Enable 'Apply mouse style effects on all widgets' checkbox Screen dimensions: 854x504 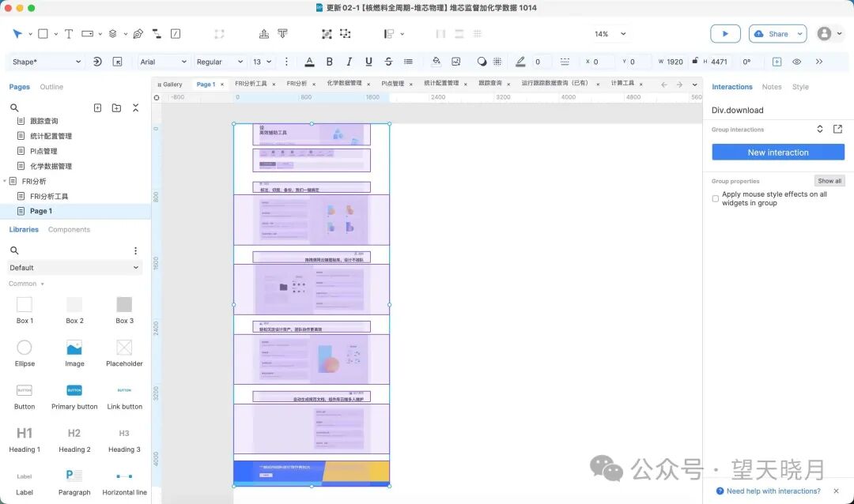[x=716, y=198]
